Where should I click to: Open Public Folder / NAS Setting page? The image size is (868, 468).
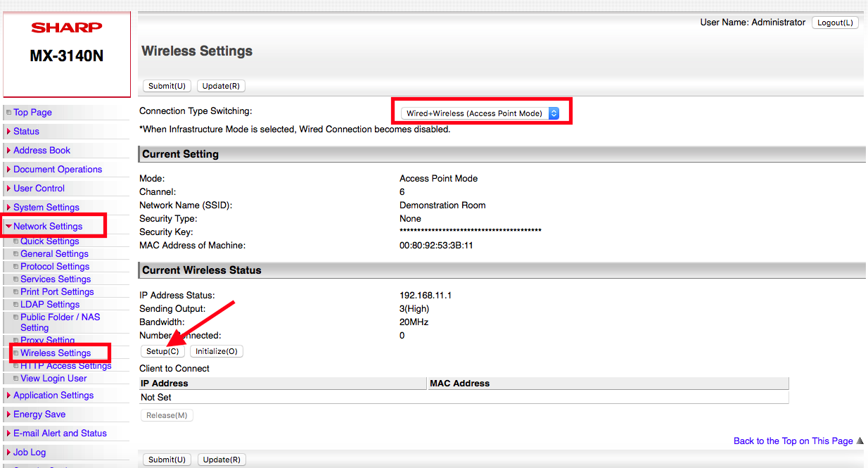[60, 322]
